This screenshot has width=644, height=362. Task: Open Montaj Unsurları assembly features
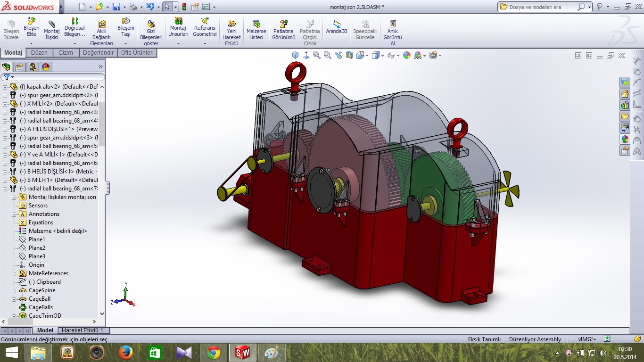[x=178, y=27]
